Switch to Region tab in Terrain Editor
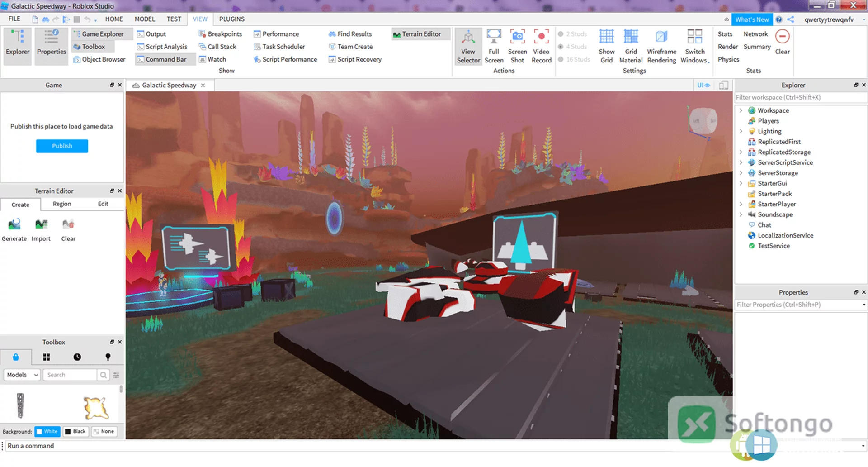The width and height of the screenshot is (868, 467). [x=62, y=204]
